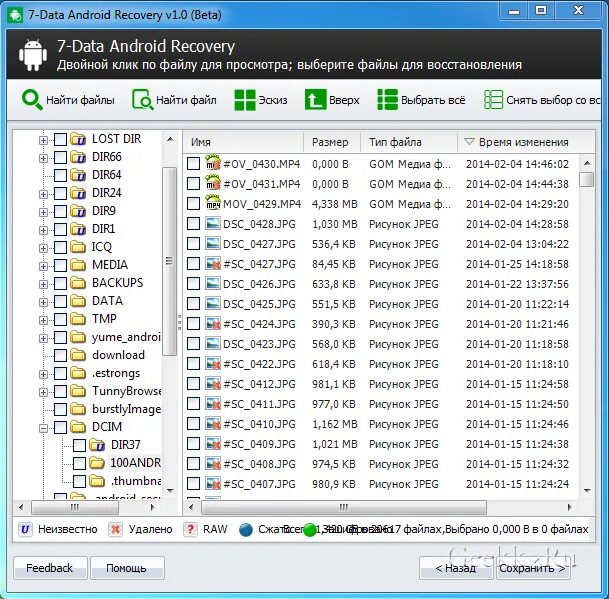Select the #SC_0408.JPG file name
Screen dimensions: 609x599
pyautogui.click(x=259, y=464)
